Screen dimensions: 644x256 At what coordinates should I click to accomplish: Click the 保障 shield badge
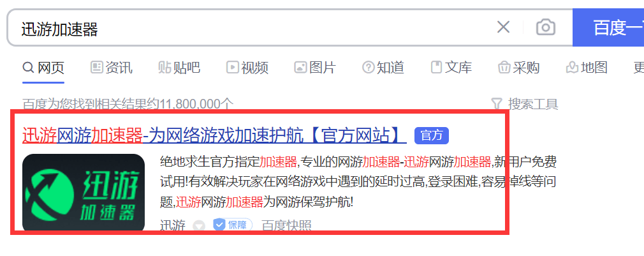pyautogui.click(x=233, y=225)
